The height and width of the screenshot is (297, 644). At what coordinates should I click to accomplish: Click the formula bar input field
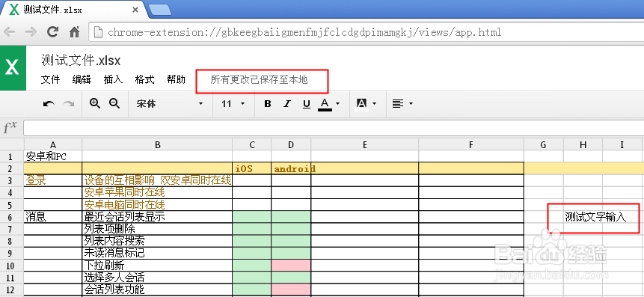pyautogui.click(x=334, y=128)
